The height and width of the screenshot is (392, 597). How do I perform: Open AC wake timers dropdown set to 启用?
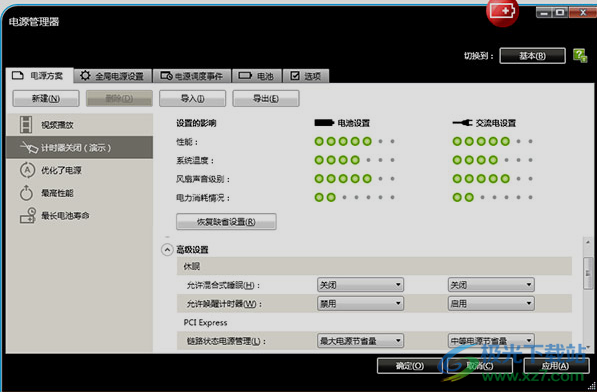(x=491, y=303)
